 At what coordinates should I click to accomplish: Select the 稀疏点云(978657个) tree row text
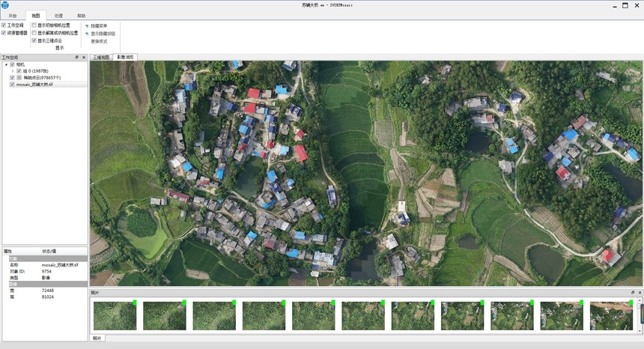pyautogui.click(x=42, y=78)
